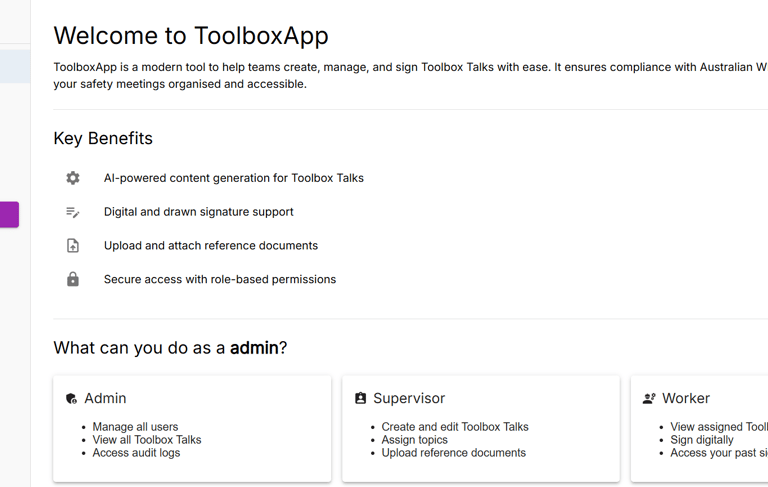
Task: Select the highlighted sidebar item at top left
Action: (x=15, y=66)
